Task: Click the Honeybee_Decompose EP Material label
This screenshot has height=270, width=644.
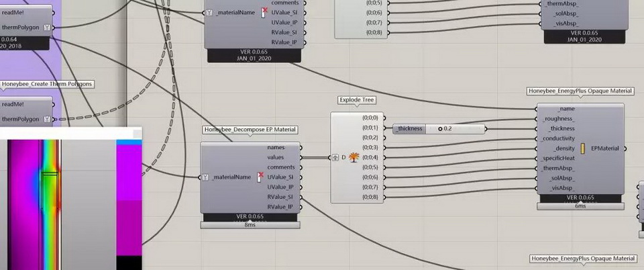Action: pos(250,130)
